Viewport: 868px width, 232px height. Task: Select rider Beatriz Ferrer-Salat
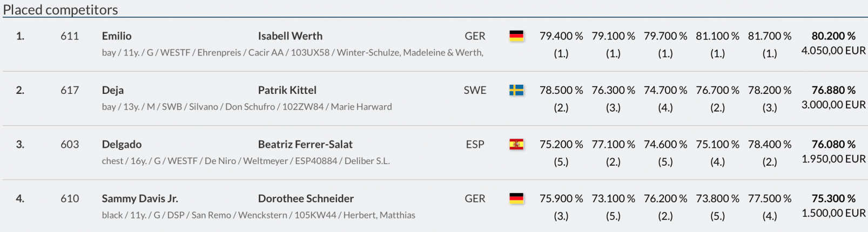click(305, 144)
